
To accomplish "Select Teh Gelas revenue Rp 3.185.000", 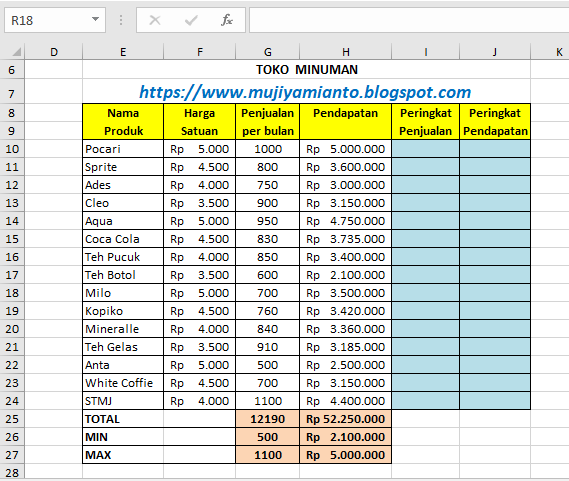I will [345, 347].
